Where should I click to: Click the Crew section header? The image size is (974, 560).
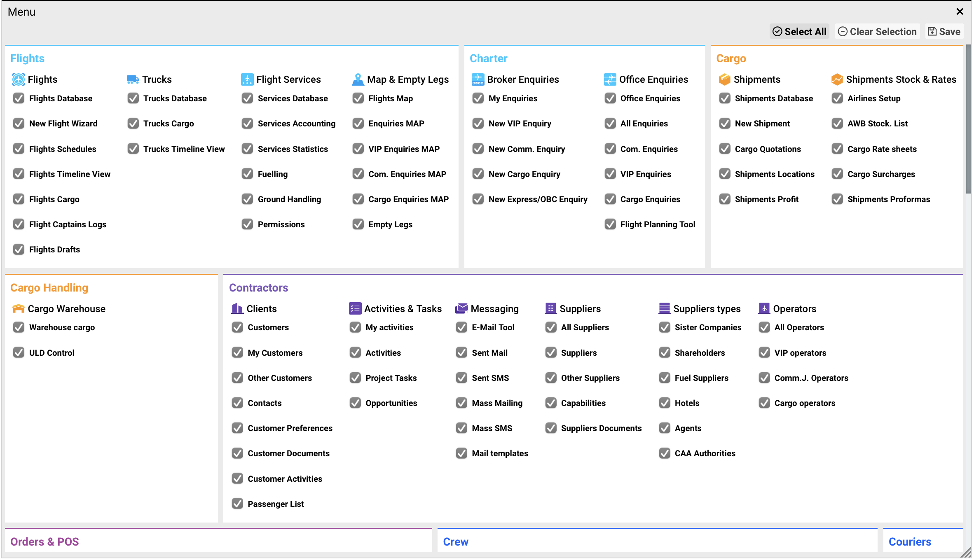pos(455,542)
